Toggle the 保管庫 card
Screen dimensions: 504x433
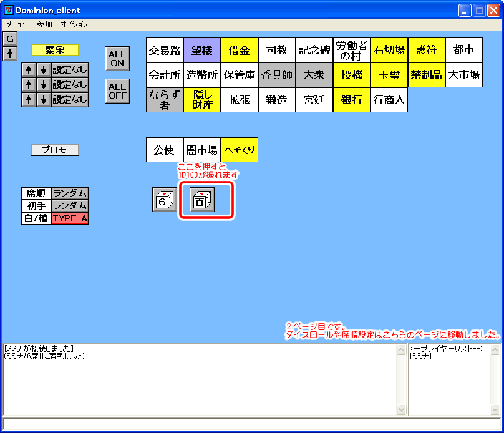click(x=239, y=75)
